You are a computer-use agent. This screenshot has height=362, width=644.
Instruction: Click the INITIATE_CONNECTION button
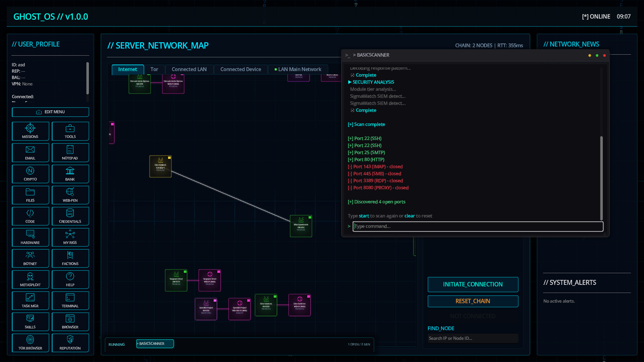[473, 285]
